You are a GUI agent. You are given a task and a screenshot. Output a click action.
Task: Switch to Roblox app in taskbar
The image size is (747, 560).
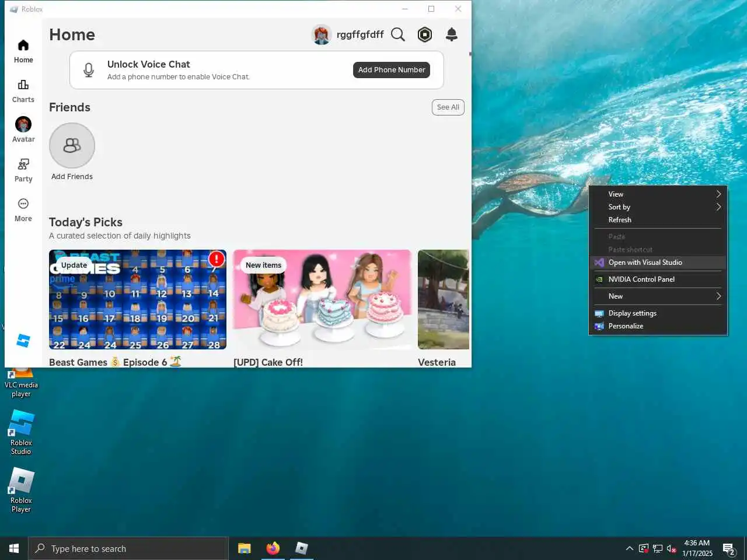coord(301,548)
